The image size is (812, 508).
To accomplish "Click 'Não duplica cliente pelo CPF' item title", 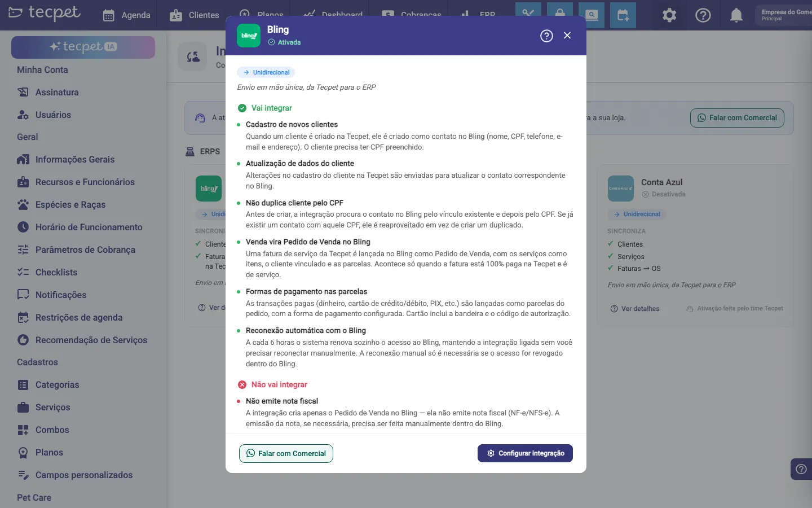I will (x=294, y=203).
